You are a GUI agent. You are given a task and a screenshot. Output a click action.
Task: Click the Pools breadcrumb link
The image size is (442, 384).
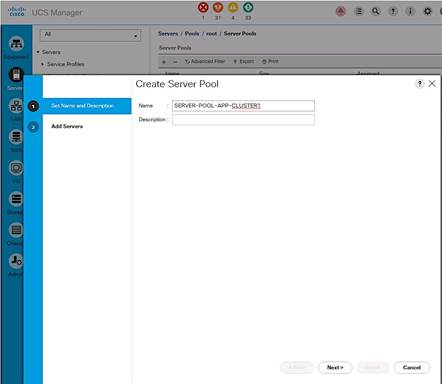[192, 34]
